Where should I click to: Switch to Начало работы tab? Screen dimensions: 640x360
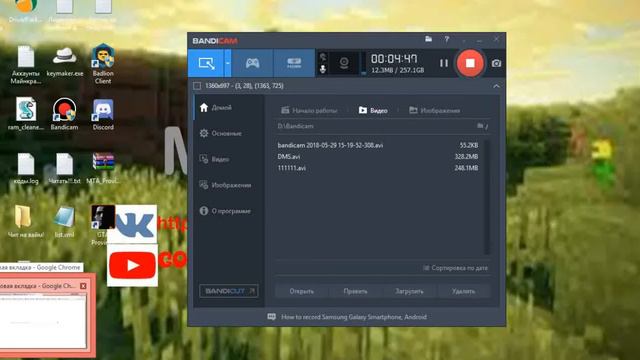(x=309, y=110)
